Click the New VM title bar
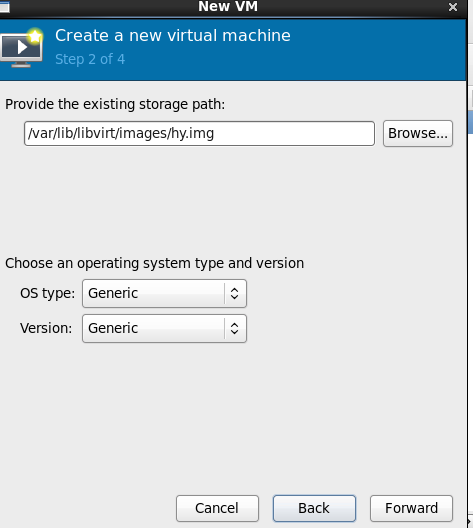The width and height of the screenshot is (473, 528). coord(228,7)
